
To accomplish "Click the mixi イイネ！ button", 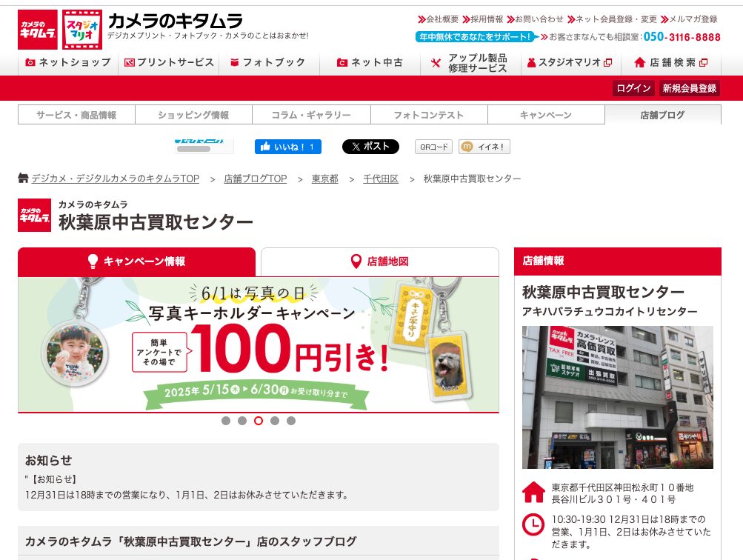I will click(484, 147).
